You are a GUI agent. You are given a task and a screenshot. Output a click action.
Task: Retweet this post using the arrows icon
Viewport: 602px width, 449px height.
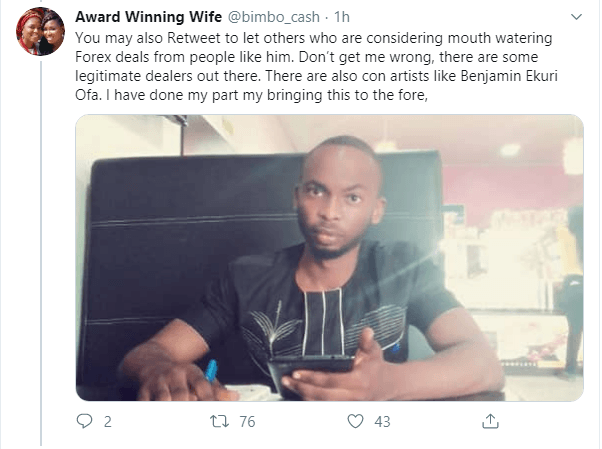[x=220, y=421]
